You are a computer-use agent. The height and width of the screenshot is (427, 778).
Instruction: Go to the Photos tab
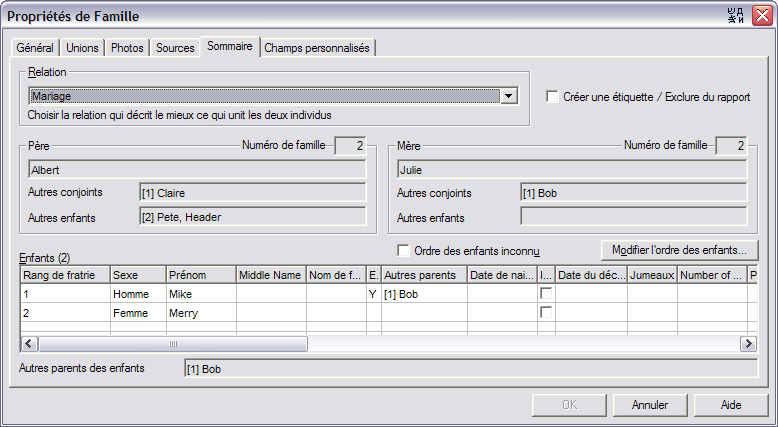coord(127,48)
